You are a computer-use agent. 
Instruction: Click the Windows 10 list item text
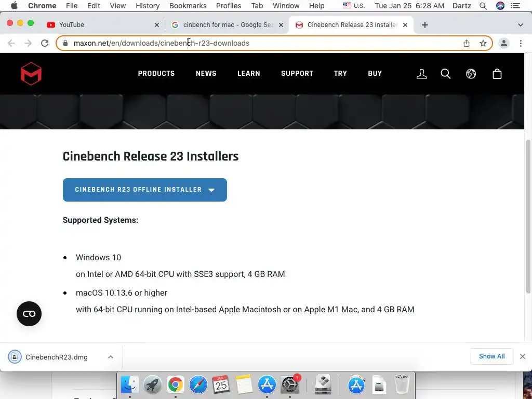pyautogui.click(x=98, y=257)
